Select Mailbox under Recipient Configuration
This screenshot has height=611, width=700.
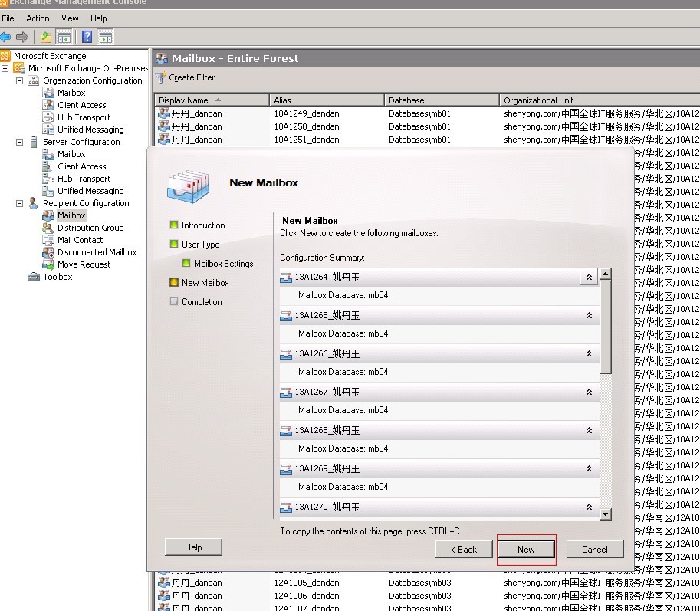click(71, 215)
